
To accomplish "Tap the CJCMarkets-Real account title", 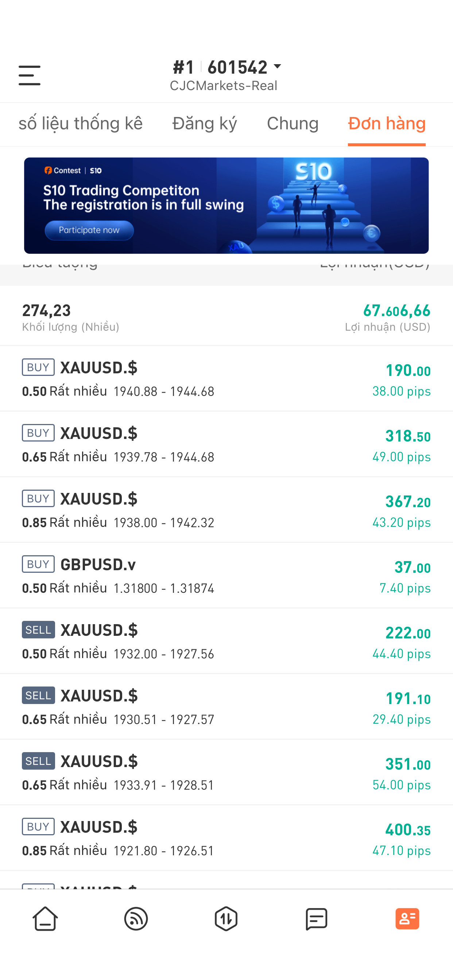I will (x=224, y=86).
